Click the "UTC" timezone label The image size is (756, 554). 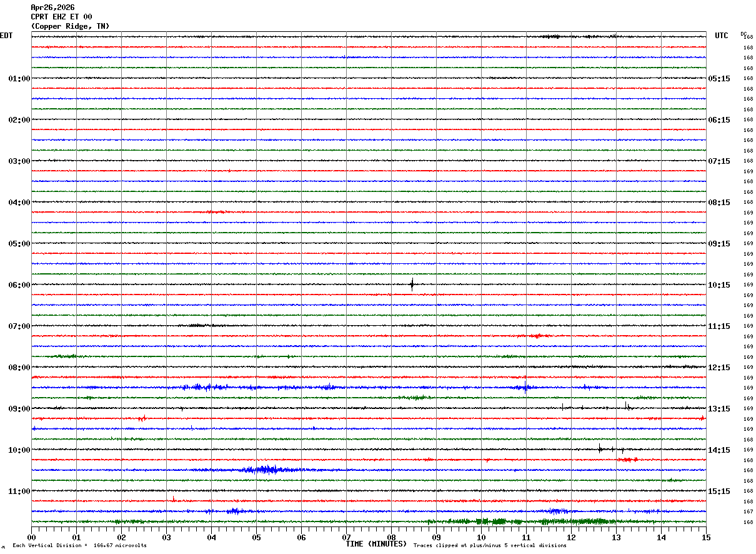coord(722,36)
